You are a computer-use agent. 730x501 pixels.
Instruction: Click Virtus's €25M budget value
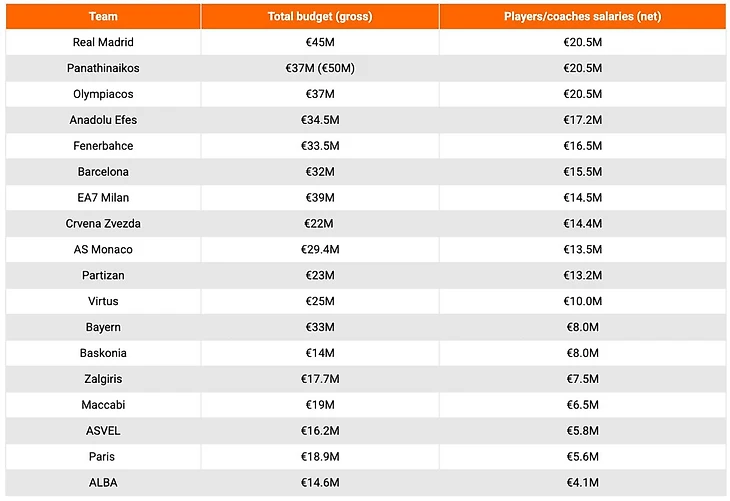321,301
